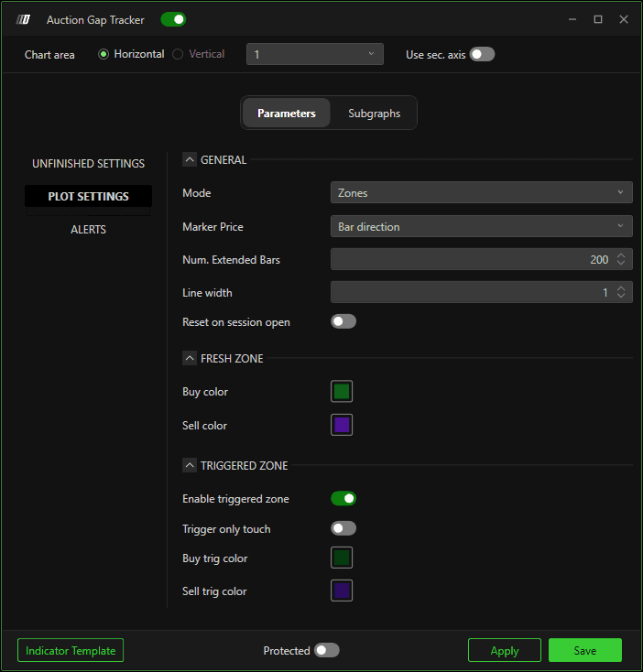This screenshot has height=672, width=643.
Task: Toggle the Protected switch
Action: point(327,650)
